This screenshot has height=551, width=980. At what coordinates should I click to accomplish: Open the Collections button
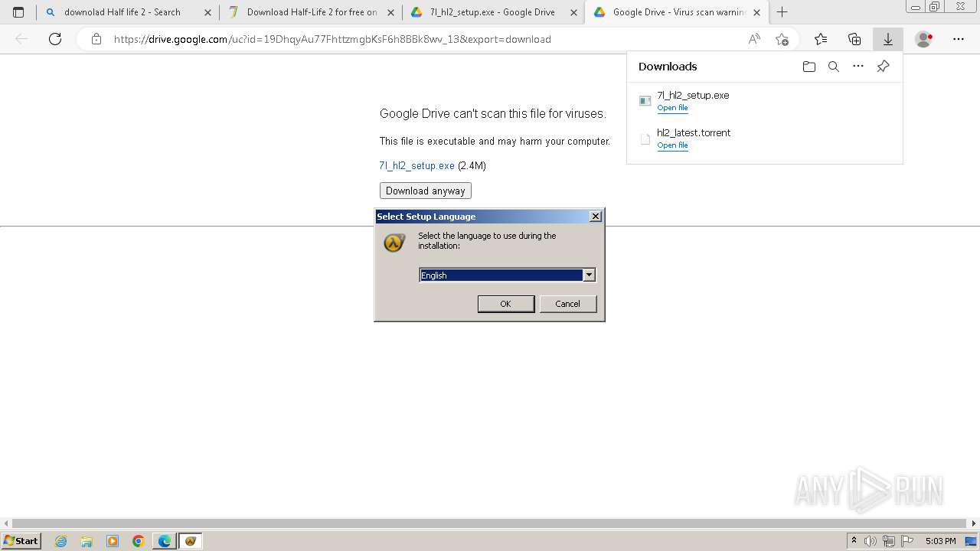(x=854, y=39)
